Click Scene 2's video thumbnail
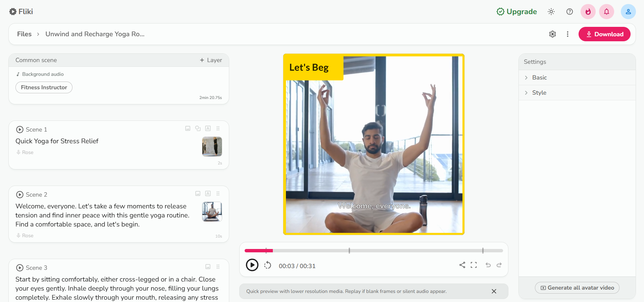 pyautogui.click(x=212, y=212)
